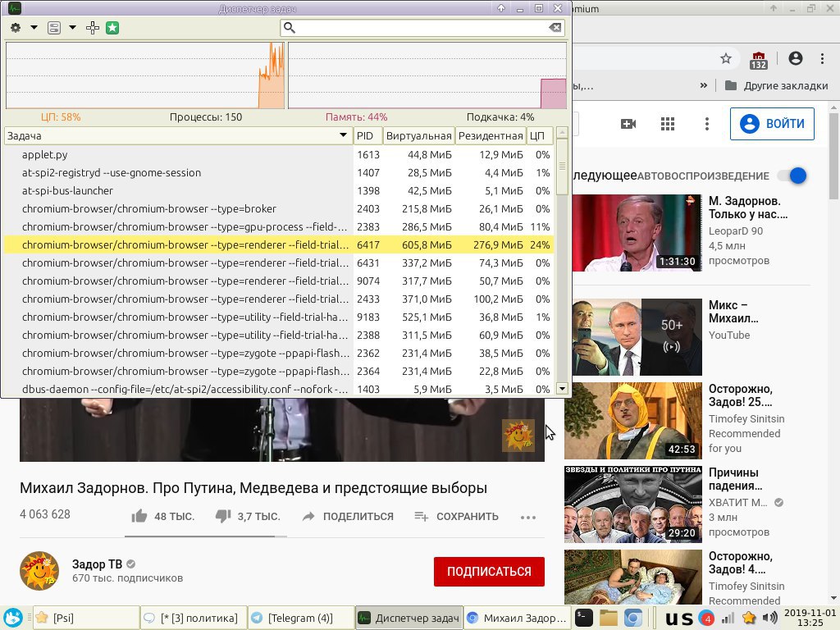Image resolution: width=840 pixels, height=630 pixels.
Task: Switch to the [* [3] политика] taskbar window
Action: (x=194, y=619)
